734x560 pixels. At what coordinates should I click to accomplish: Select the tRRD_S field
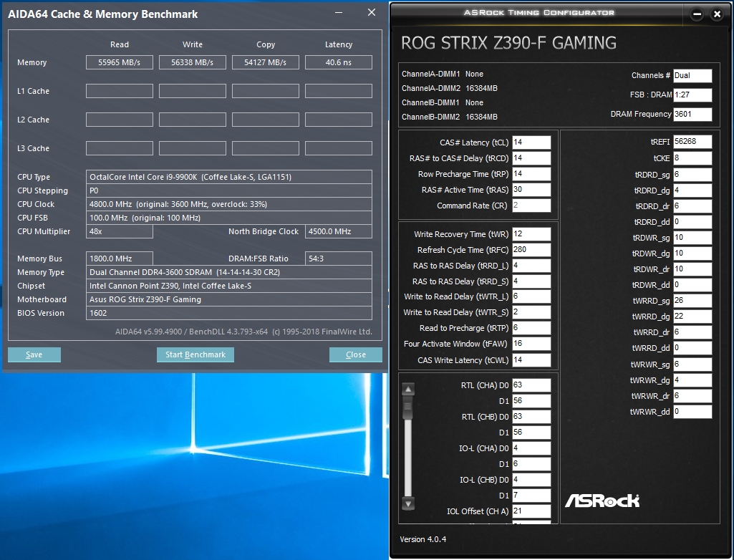[x=531, y=281]
